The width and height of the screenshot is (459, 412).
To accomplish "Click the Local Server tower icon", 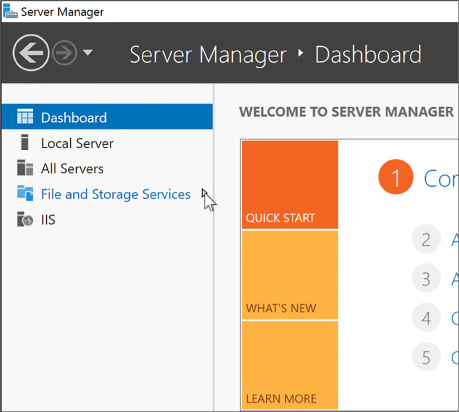I will pyautogui.click(x=25, y=142).
